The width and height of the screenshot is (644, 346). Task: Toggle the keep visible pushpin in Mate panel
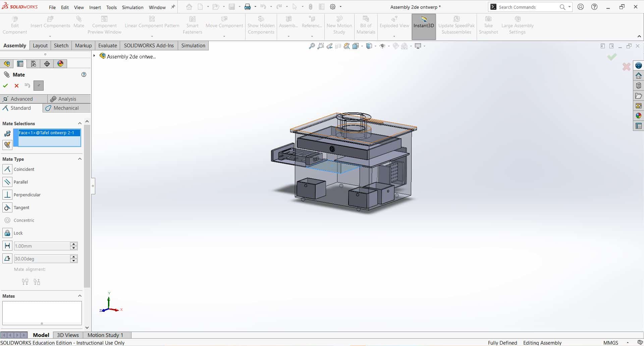[39, 86]
